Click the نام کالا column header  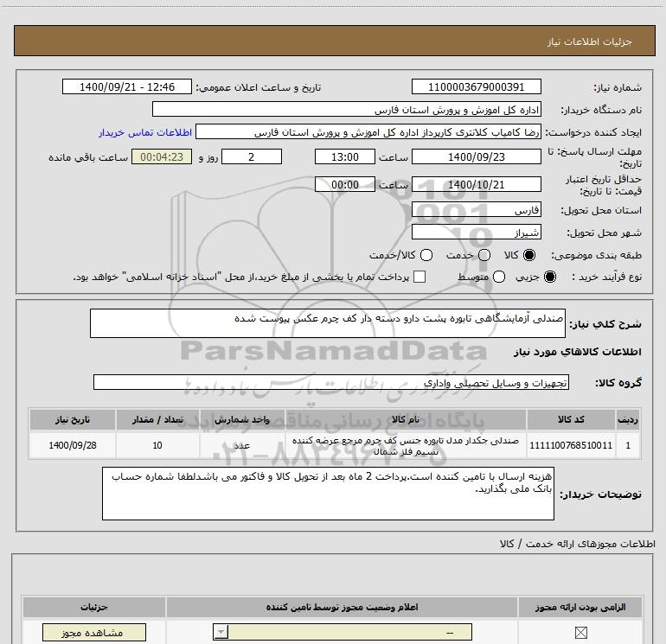pos(406,420)
